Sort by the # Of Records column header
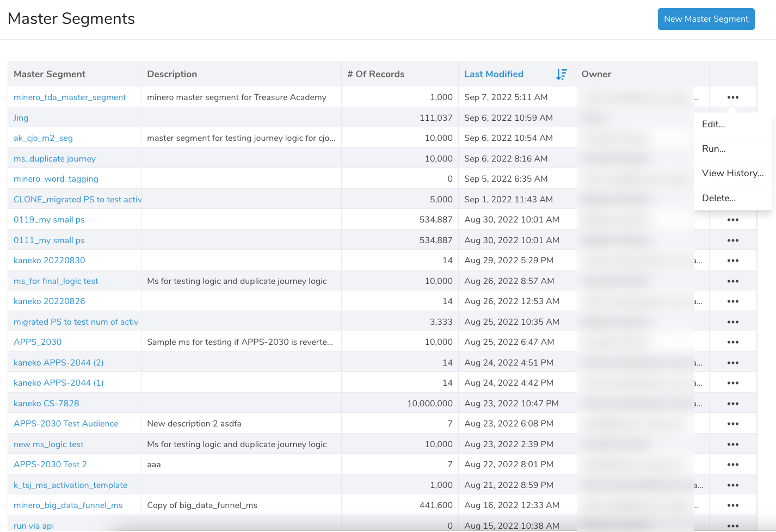The image size is (776, 532). pyautogui.click(x=375, y=75)
